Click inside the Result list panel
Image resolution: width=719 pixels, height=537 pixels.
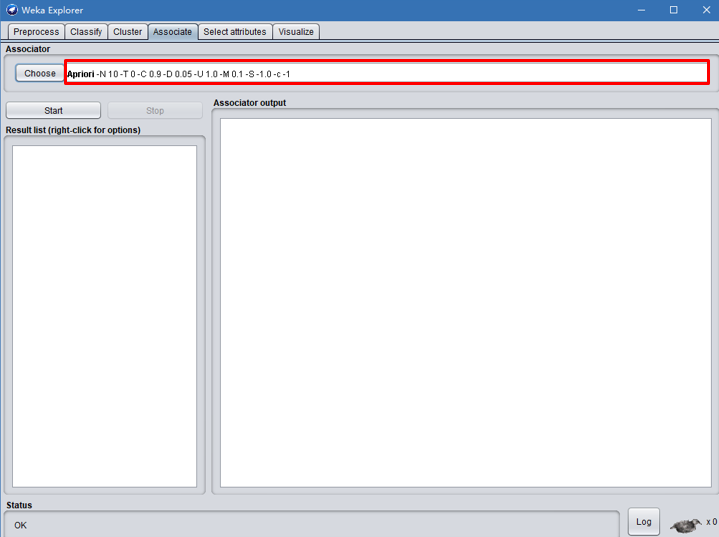click(104, 315)
